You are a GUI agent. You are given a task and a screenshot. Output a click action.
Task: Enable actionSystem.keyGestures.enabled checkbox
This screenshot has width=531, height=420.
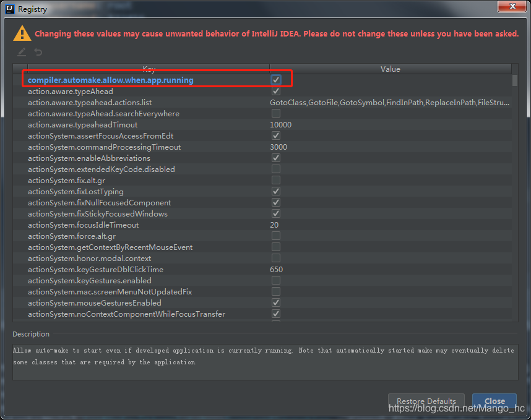tap(276, 280)
